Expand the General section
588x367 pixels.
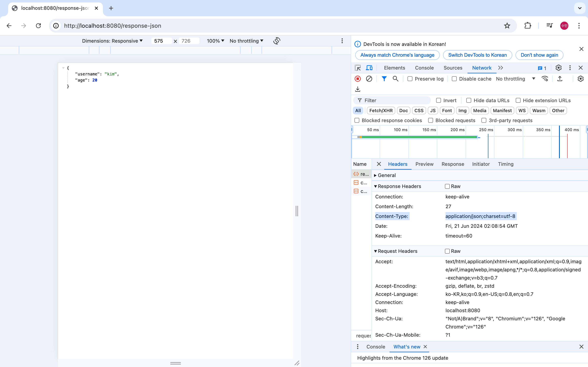click(386, 175)
